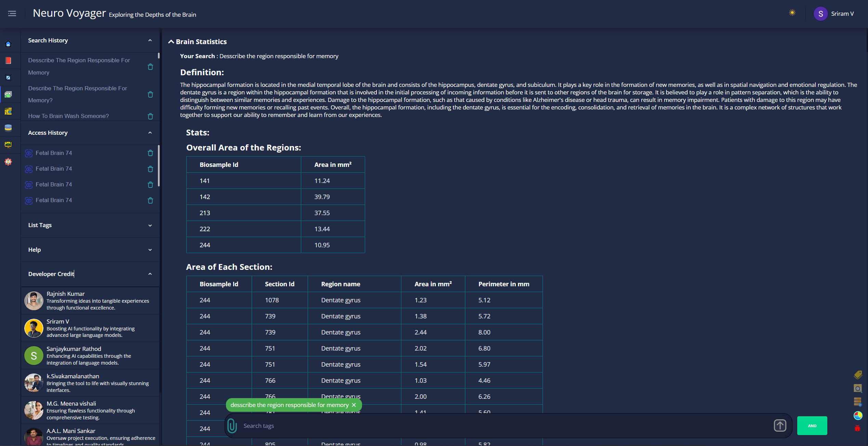Click the paperclip attach icon
Image resolution: width=868 pixels, height=446 pixels.
232,426
